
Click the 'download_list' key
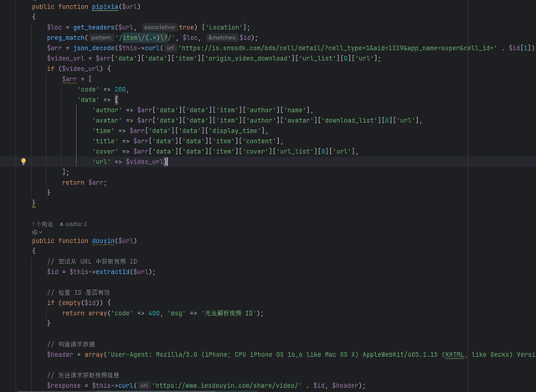point(349,121)
